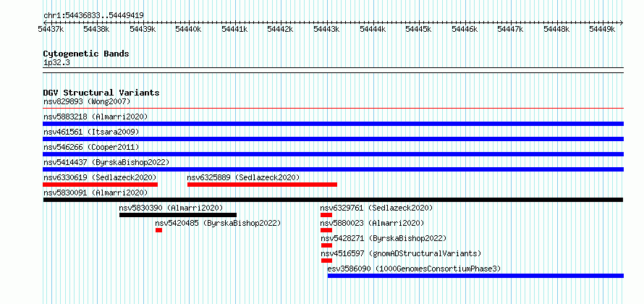Click the 54439k ruler tick label
The image size is (644, 304).
point(143,29)
